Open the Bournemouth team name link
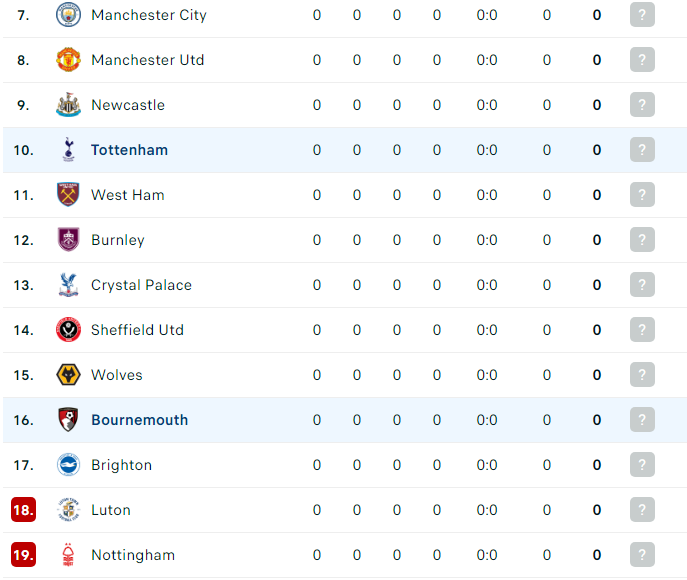The width and height of the screenshot is (687, 580). (139, 420)
